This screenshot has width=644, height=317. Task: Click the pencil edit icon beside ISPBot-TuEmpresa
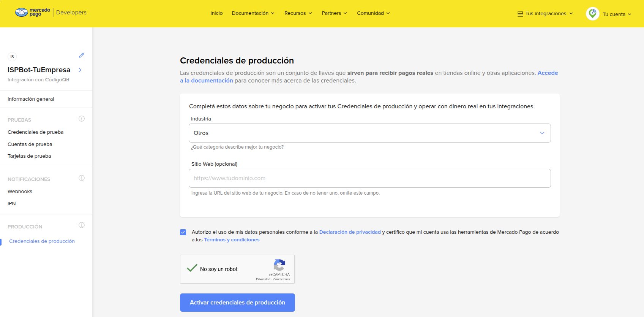coord(81,55)
